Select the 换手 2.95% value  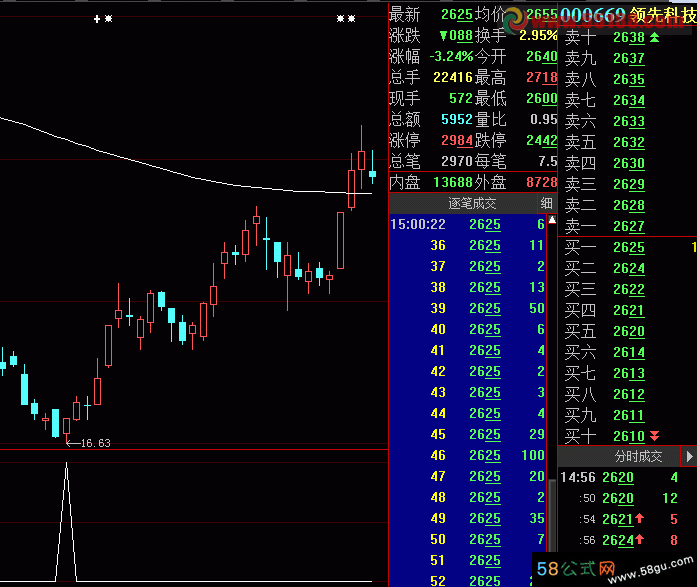pyautogui.click(x=538, y=36)
